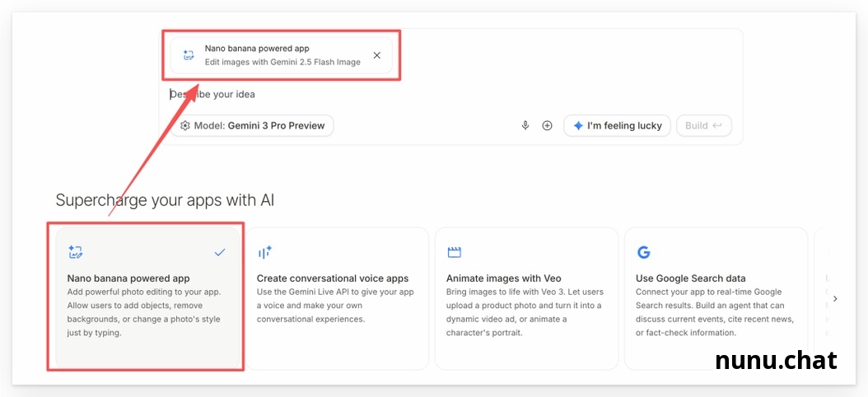Click the Build button
This screenshot has height=397, width=868.
pos(703,126)
